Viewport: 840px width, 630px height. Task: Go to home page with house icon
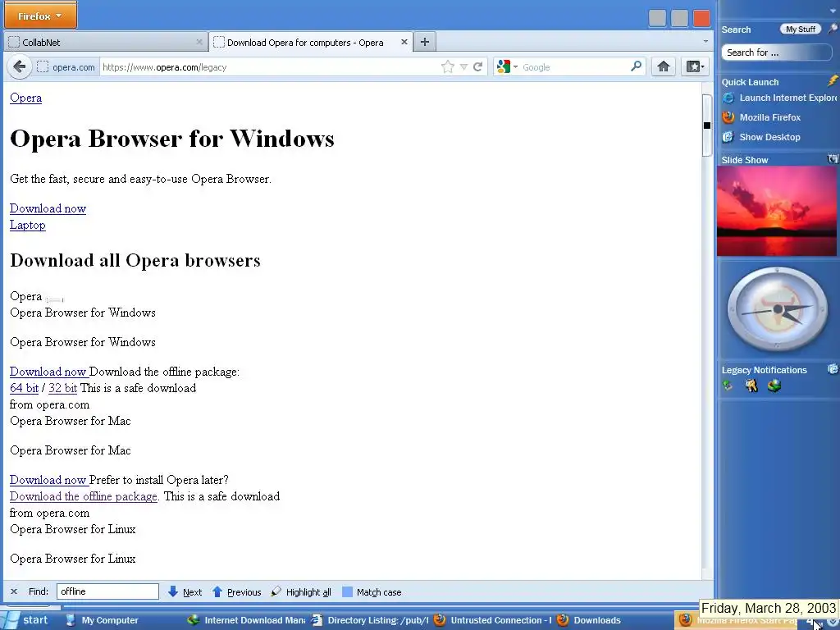tap(663, 66)
